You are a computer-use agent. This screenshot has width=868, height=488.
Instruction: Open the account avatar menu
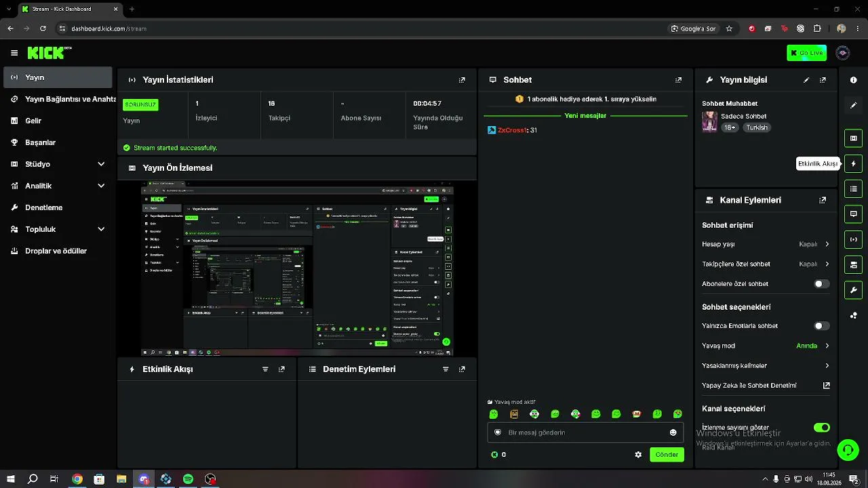point(843,53)
